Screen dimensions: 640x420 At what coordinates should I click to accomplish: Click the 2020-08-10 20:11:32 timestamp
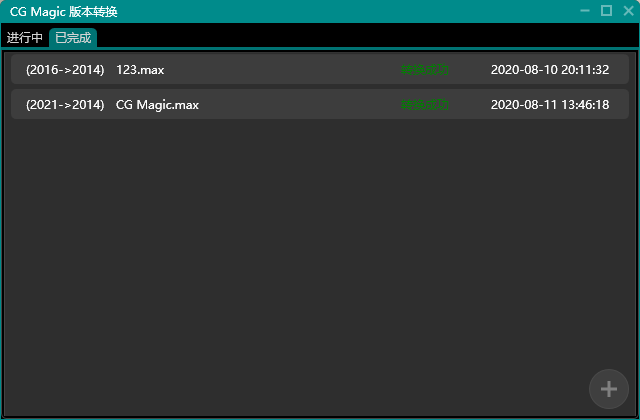pyautogui.click(x=550, y=70)
